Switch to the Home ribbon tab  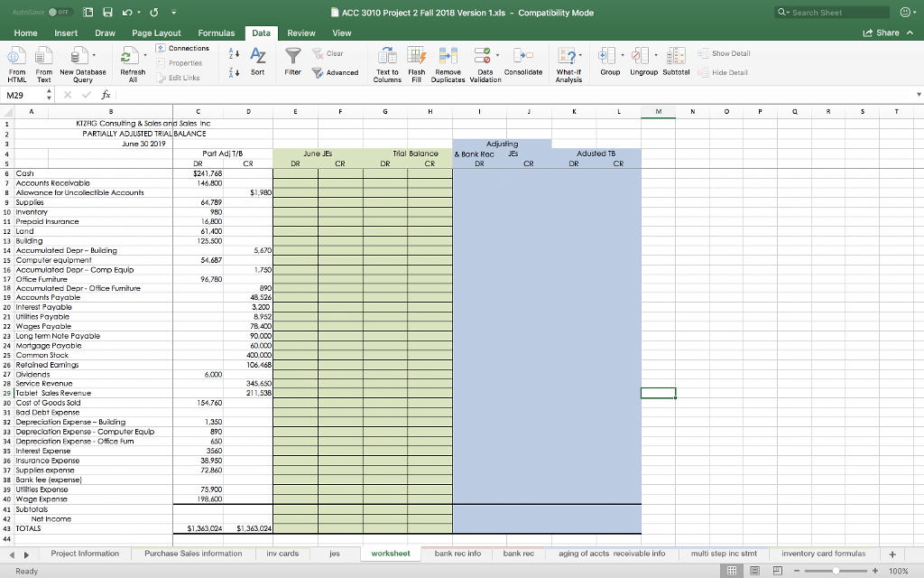[25, 33]
